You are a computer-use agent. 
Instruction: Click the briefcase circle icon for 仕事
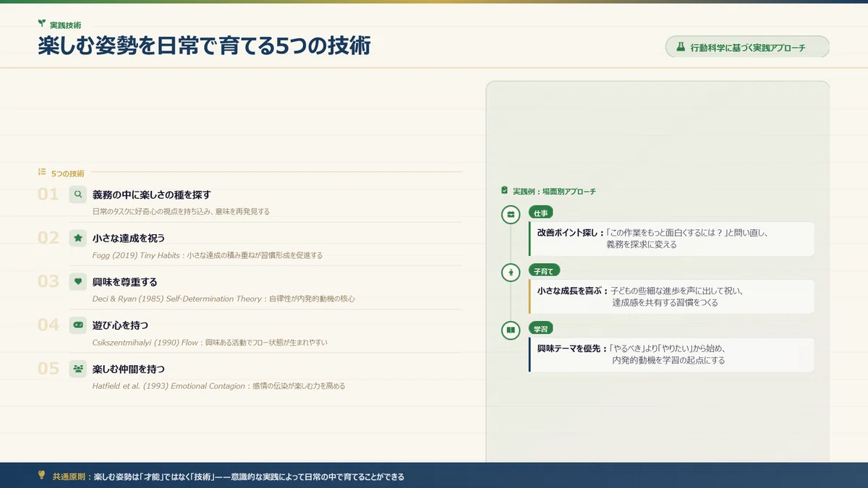(x=511, y=214)
